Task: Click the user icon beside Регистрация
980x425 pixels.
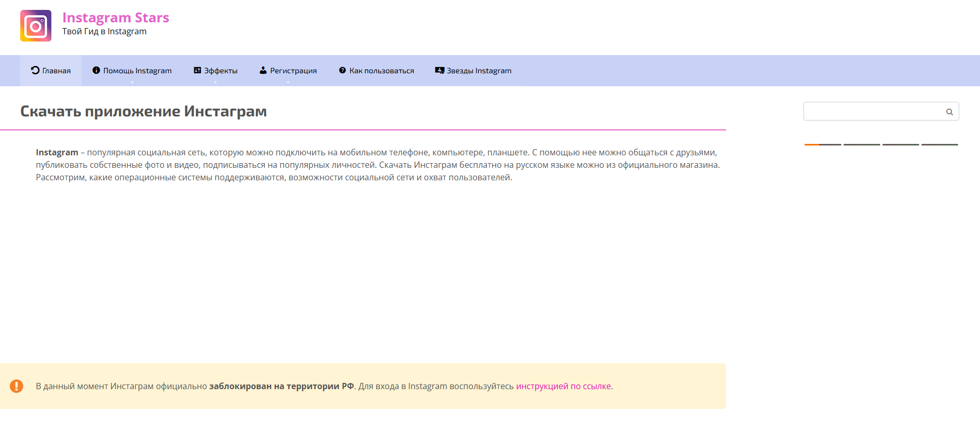Action: coord(263,70)
